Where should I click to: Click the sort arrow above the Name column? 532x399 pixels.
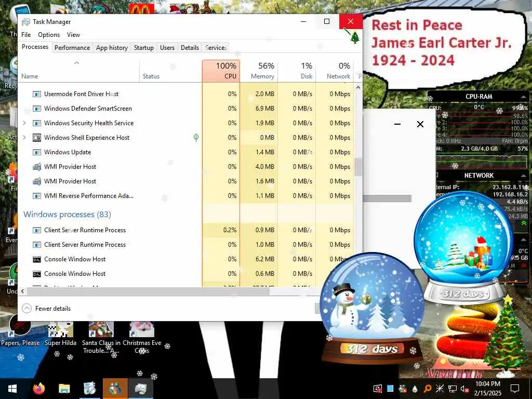click(x=77, y=63)
